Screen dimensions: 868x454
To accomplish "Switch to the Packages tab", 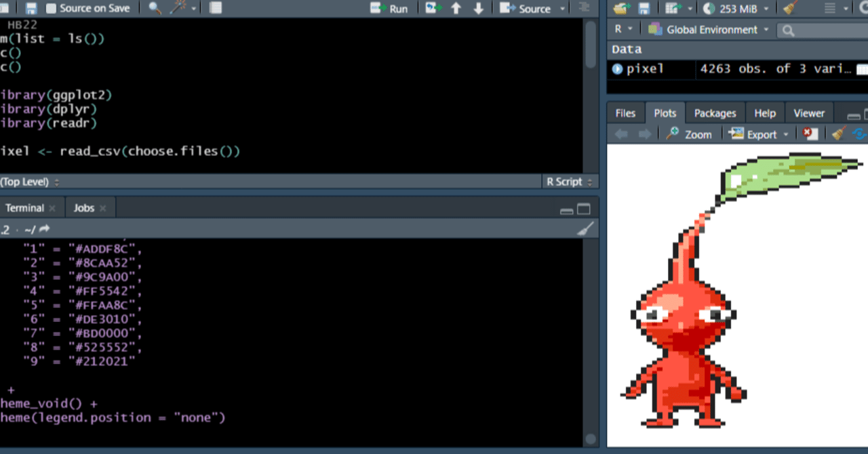I will [x=715, y=112].
